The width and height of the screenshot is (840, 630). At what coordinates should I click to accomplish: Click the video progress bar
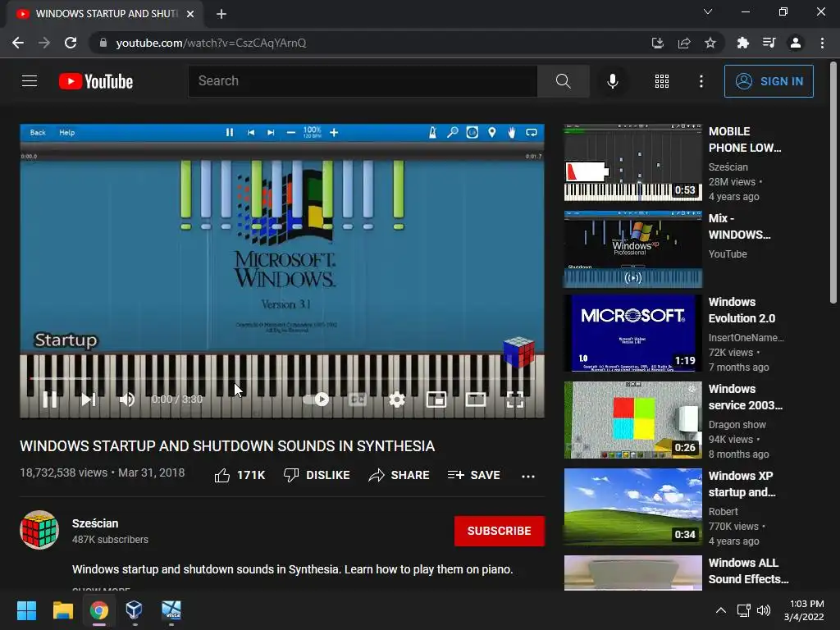tap(282, 378)
